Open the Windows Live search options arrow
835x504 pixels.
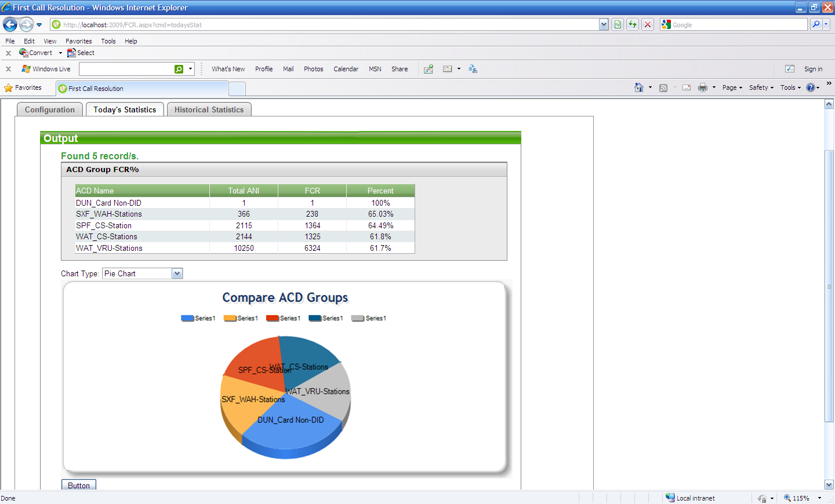[190, 69]
